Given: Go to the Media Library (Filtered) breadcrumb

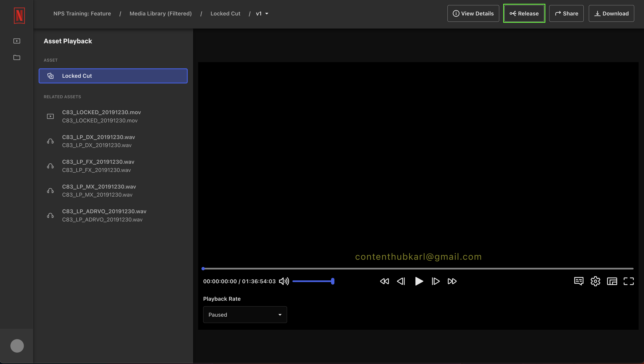Looking at the screenshot, I should [x=161, y=13].
